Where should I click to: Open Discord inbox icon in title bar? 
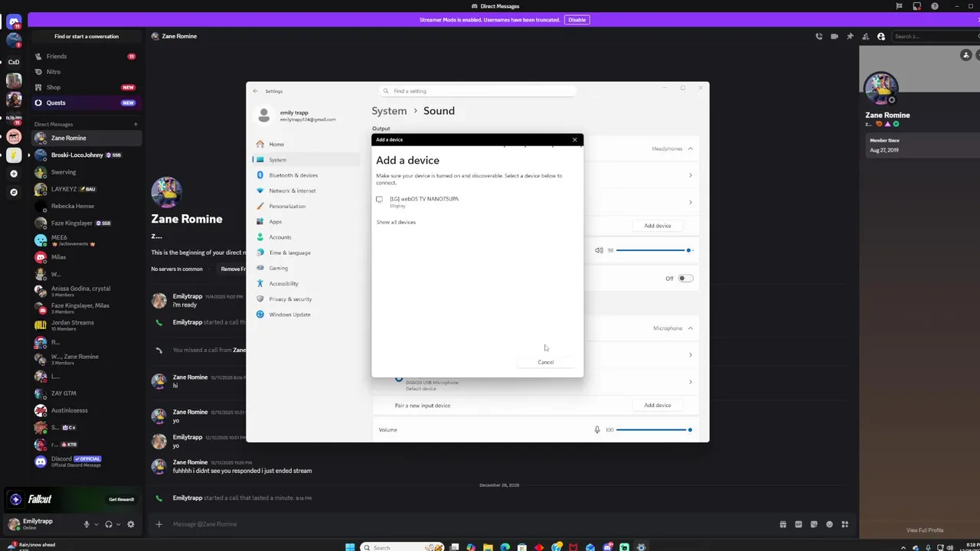tap(917, 6)
